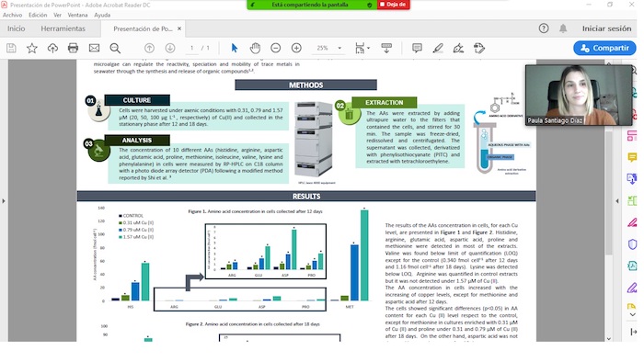Activate the arrow selection tool

[234, 49]
